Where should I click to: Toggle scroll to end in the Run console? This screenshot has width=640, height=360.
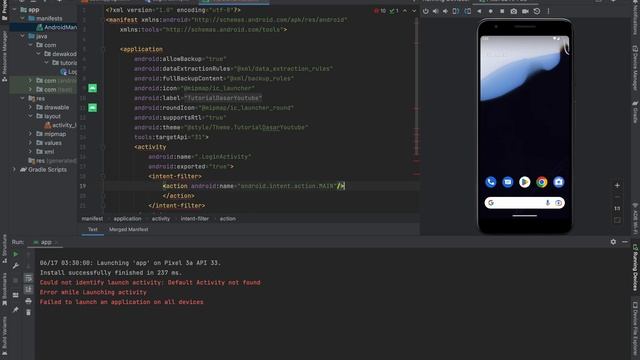coord(28,289)
